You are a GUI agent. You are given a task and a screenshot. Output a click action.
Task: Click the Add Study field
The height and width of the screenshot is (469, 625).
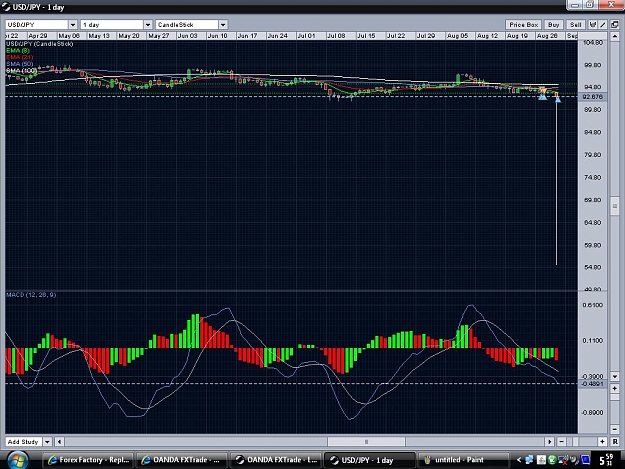(x=24, y=442)
